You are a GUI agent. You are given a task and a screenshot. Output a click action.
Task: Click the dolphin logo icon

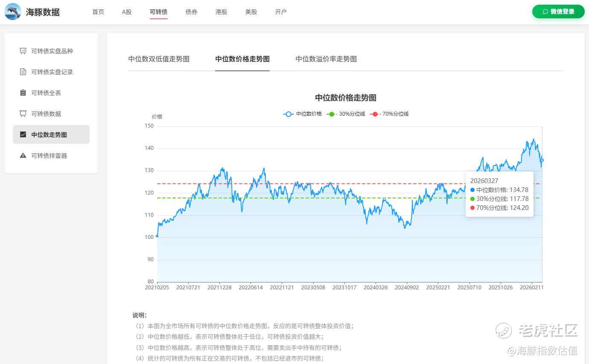pos(13,12)
